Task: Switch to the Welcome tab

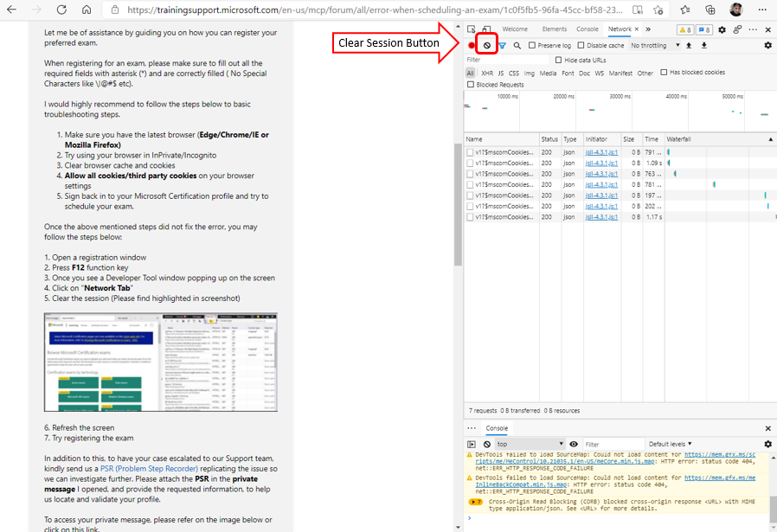Action: tap(515, 29)
